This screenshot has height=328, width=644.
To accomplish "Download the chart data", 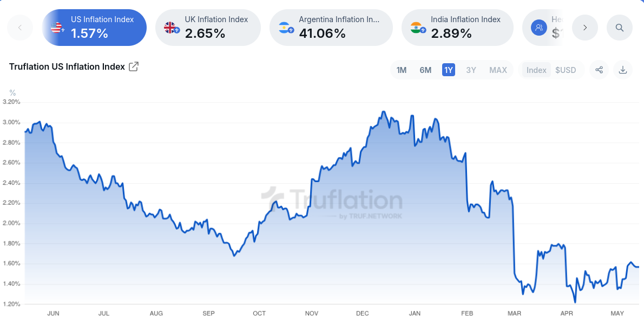I will coord(623,70).
